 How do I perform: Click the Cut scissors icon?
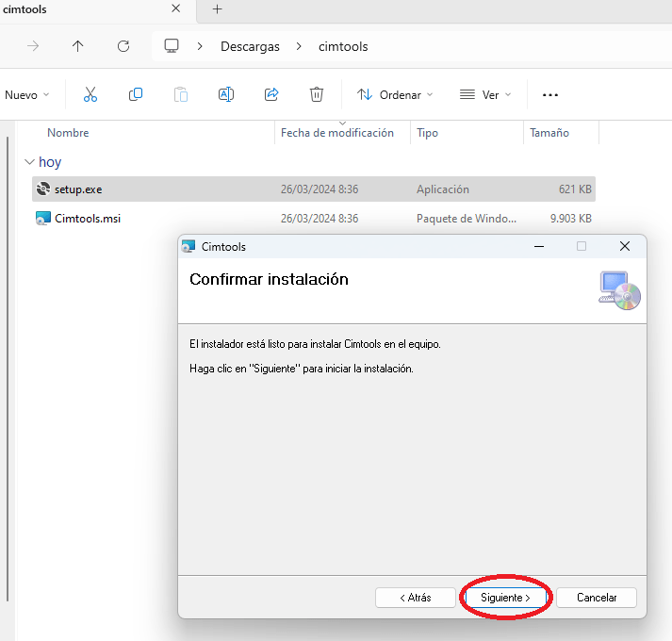(90, 94)
